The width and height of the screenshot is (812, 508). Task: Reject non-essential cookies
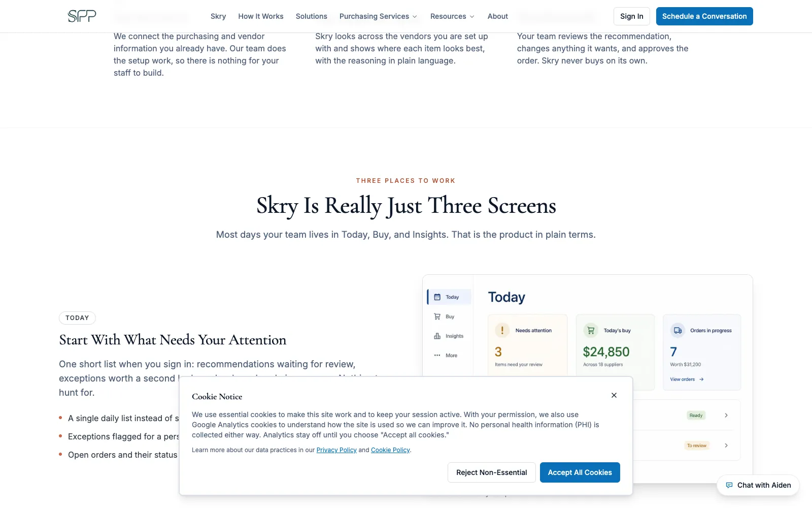pyautogui.click(x=491, y=472)
